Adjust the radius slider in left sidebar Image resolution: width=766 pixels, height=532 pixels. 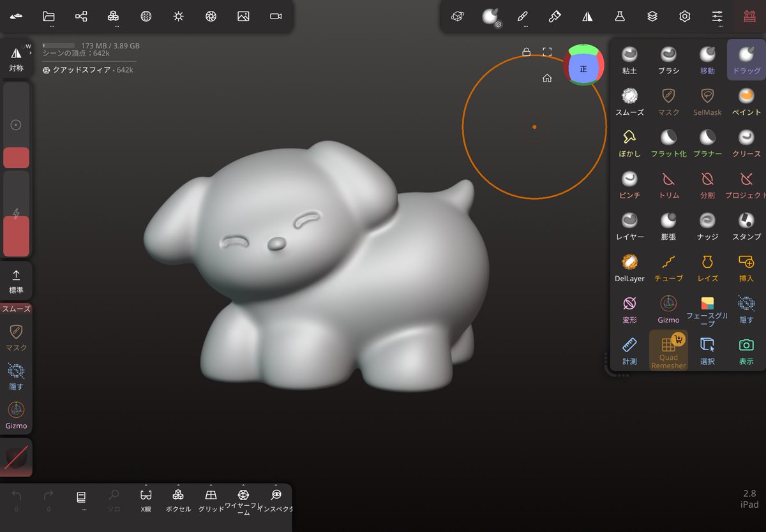coord(17,125)
